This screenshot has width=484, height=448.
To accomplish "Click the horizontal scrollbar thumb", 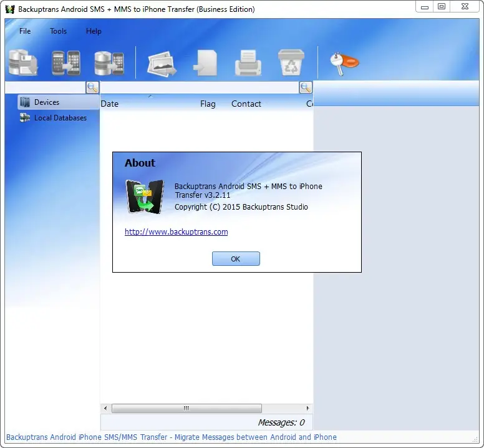I will [x=186, y=408].
